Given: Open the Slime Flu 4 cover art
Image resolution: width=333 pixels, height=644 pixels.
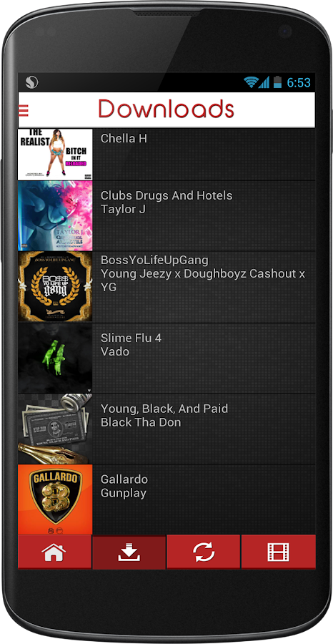Looking at the screenshot, I should 55,358.
